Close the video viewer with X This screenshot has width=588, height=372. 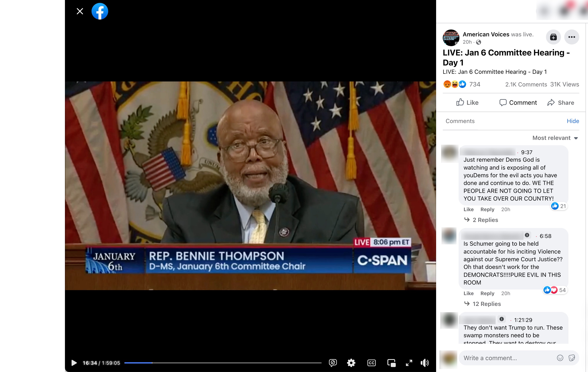coord(80,11)
